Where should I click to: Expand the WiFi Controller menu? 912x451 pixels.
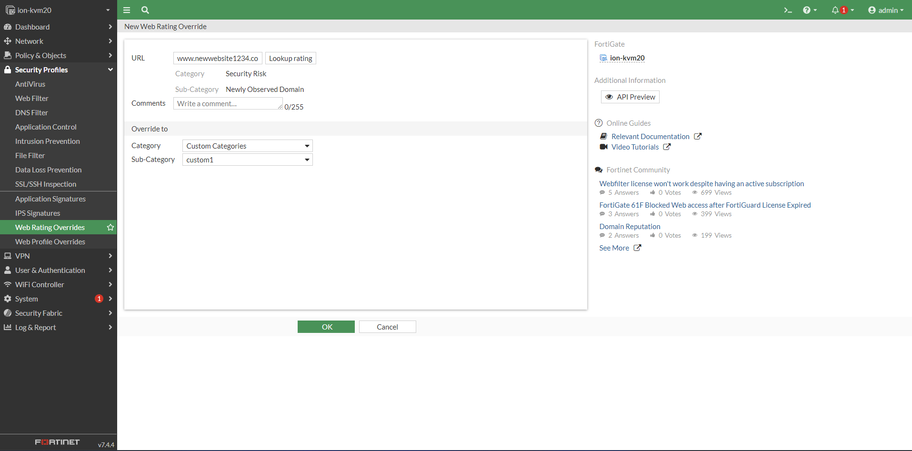[58, 285]
